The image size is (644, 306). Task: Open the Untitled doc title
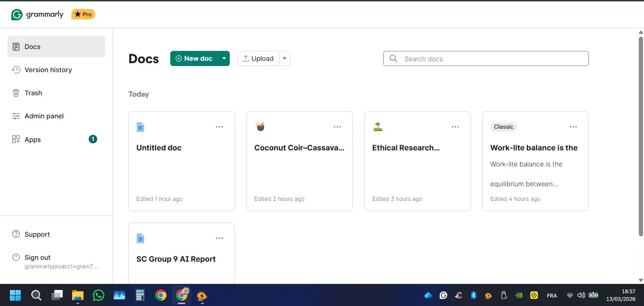pos(159,148)
